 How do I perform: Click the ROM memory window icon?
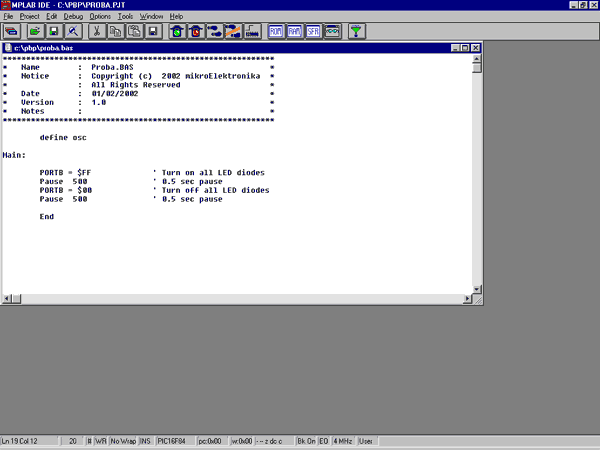276,31
